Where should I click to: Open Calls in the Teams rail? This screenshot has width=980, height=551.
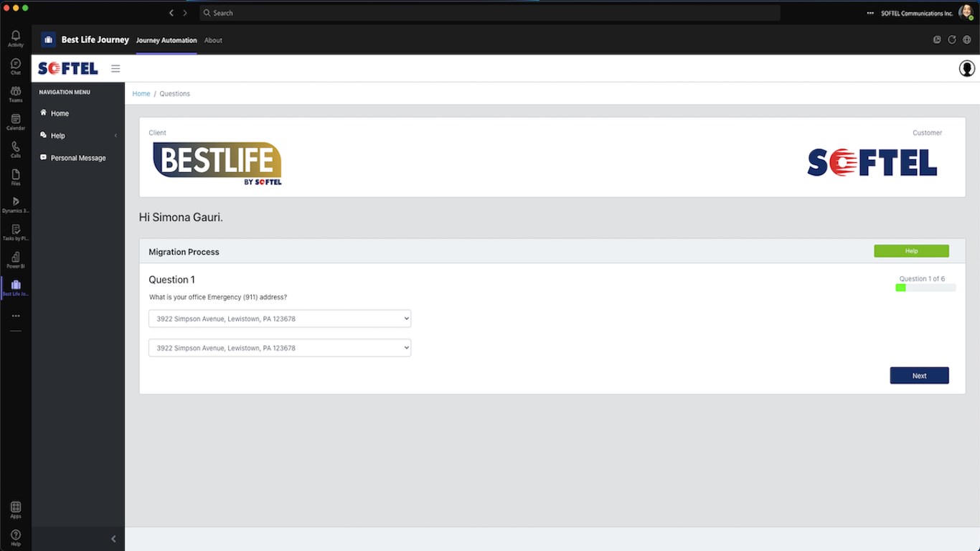click(x=16, y=149)
